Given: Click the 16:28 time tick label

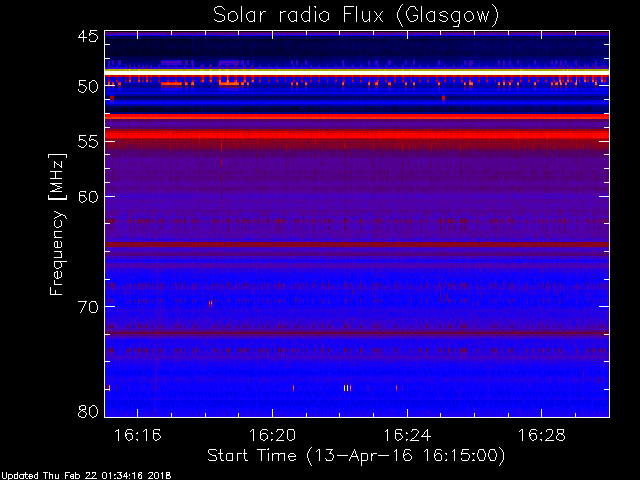Looking at the screenshot, I should coord(542,435).
